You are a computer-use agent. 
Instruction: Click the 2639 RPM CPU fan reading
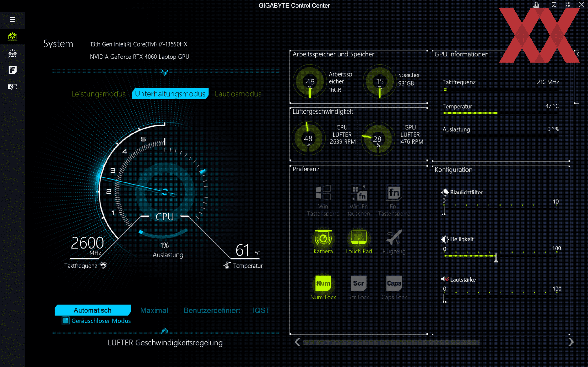tap(343, 142)
